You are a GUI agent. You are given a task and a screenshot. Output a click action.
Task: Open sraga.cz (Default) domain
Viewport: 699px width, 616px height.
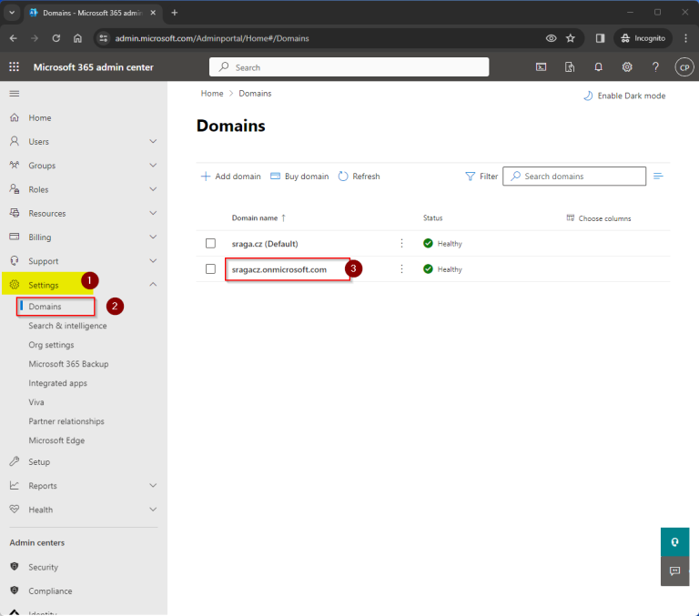(x=265, y=244)
